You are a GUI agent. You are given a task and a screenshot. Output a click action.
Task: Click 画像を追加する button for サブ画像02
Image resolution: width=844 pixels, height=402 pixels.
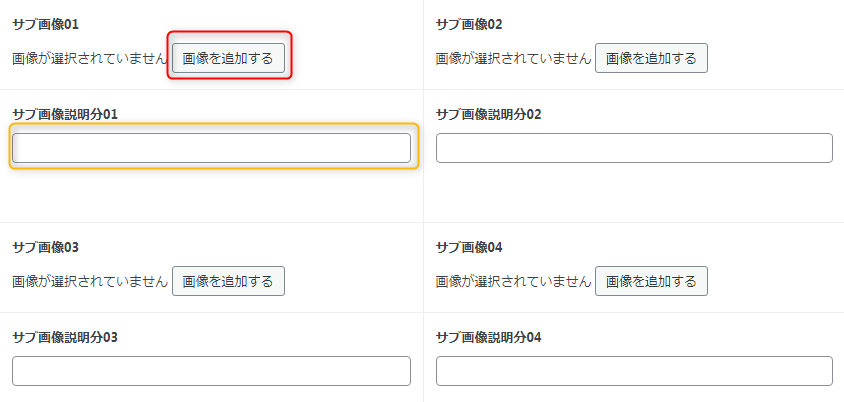(x=651, y=58)
